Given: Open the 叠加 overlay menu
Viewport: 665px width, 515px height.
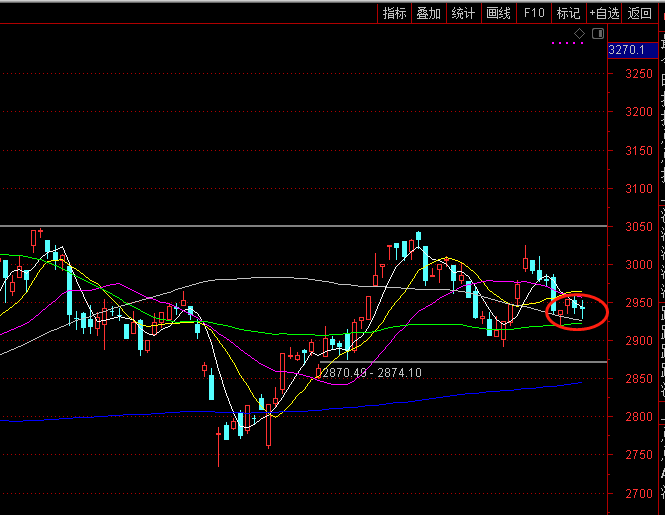Looking at the screenshot, I should click(429, 13).
